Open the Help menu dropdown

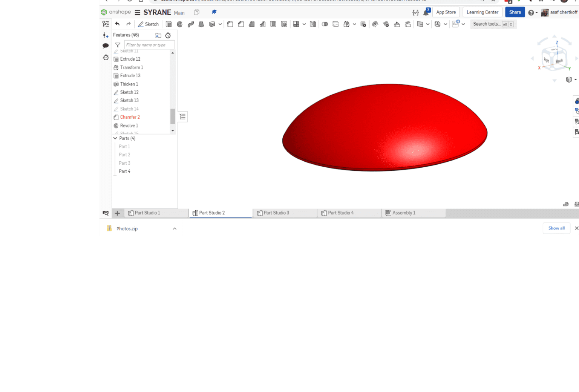click(533, 13)
